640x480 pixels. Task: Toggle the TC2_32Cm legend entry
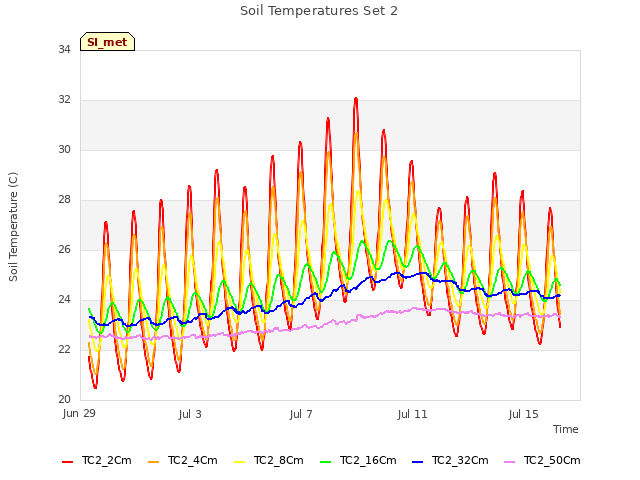[450, 460]
